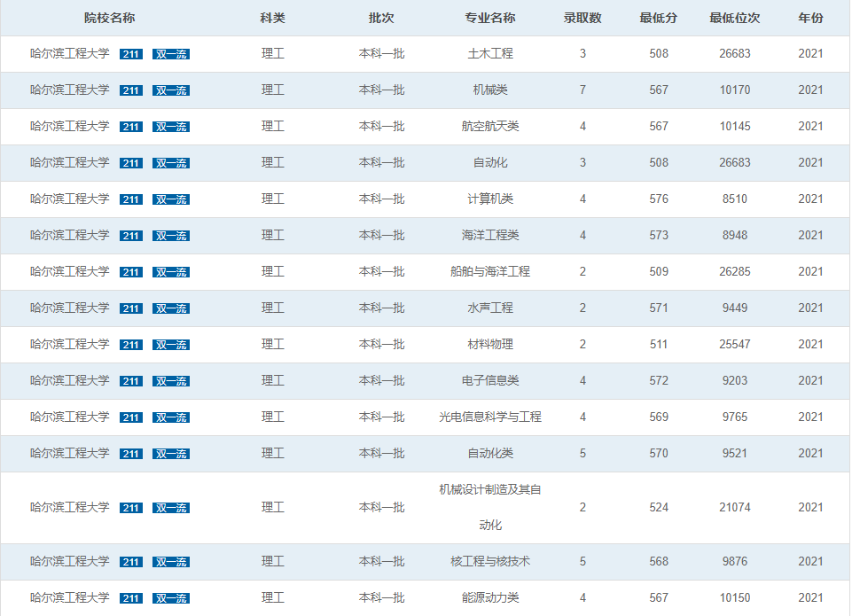Click the 双一流 badge in the 机械类 row

170,90
